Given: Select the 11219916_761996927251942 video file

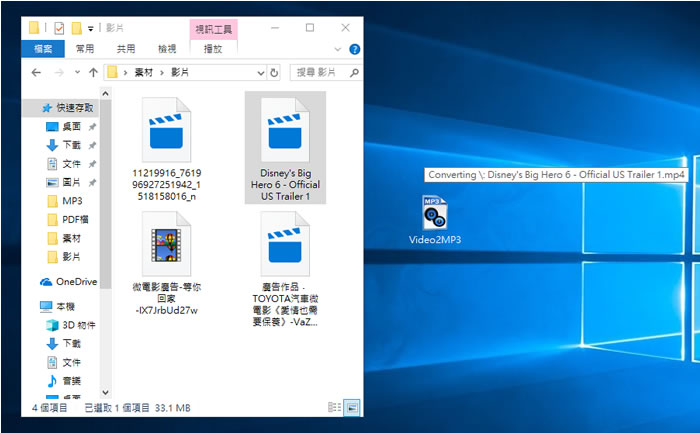Looking at the screenshot, I should [x=167, y=150].
